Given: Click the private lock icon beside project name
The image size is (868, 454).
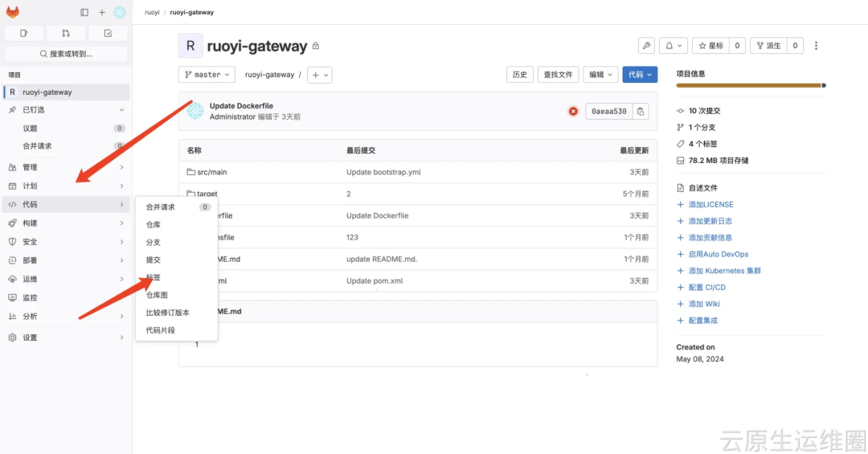Looking at the screenshot, I should (316, 46).
